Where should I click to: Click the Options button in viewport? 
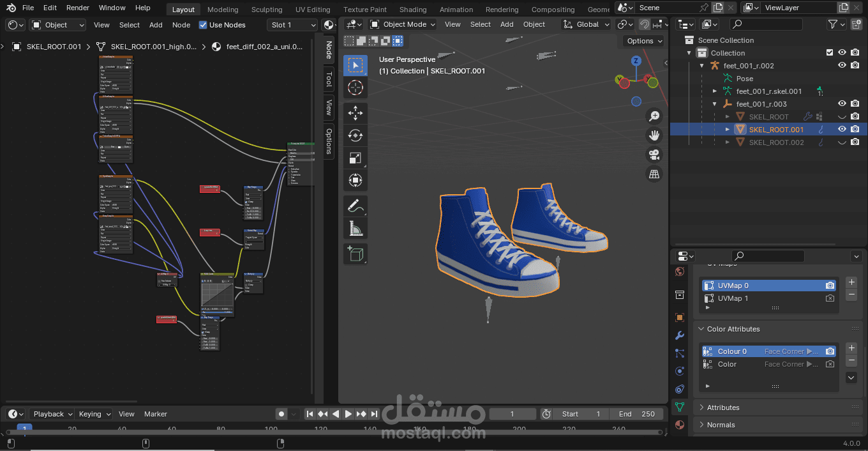[x=645, y=41]
